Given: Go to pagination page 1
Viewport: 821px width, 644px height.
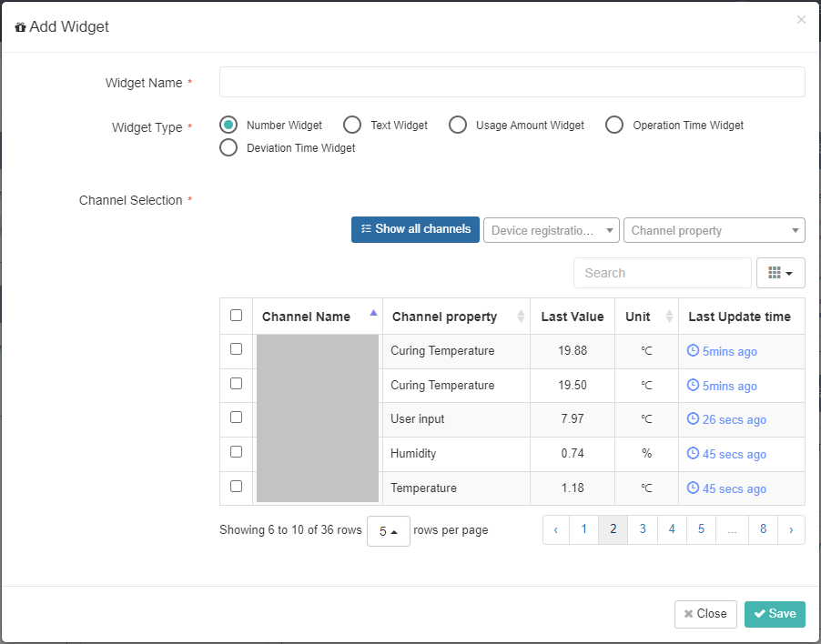Looking at the screenshot, I should (x=583, y=529).
